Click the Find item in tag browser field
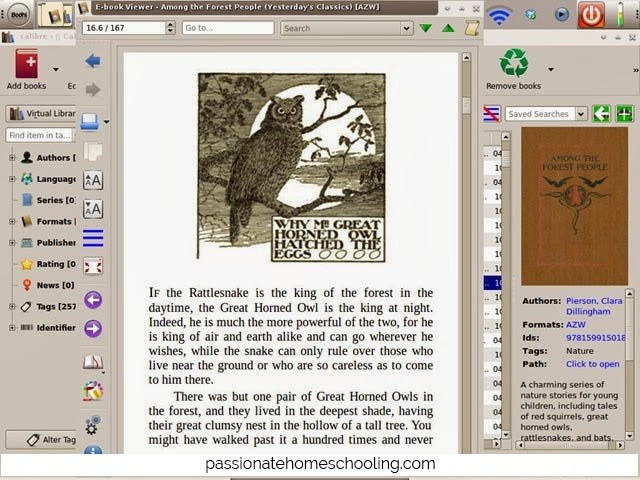 (40, 135)
